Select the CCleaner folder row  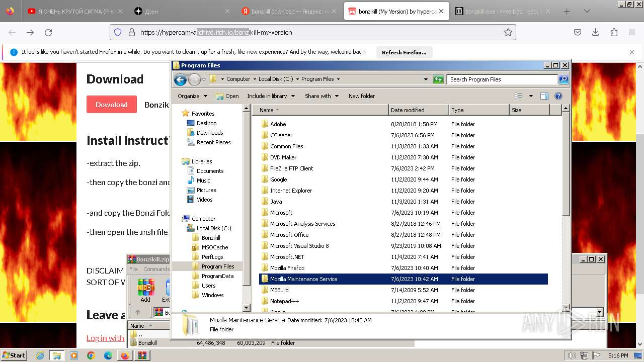coord(404,135)
